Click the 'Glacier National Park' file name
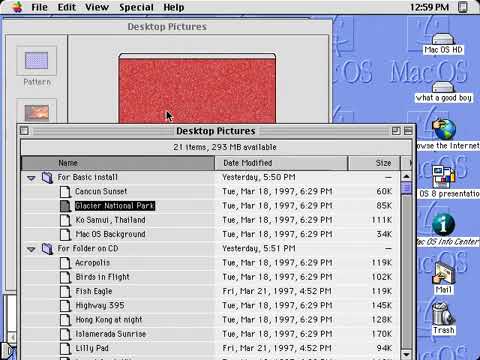The width and height of the screenshot is (480, 360). [115, 206]
